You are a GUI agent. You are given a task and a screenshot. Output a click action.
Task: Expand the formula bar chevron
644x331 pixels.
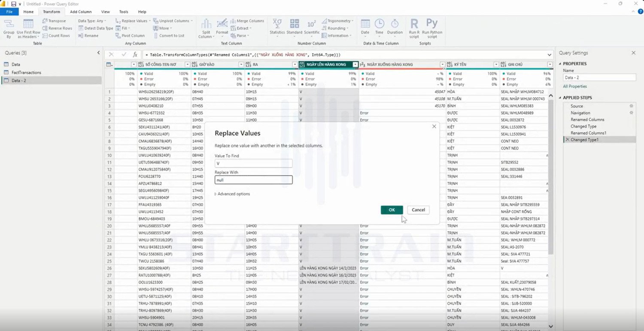(550, 55)
